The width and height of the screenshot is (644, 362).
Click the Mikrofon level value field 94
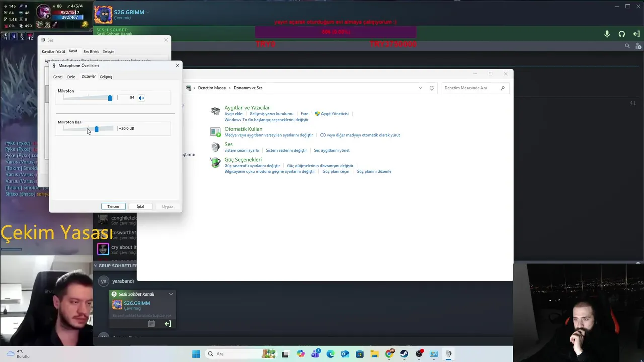coord(127,98)
